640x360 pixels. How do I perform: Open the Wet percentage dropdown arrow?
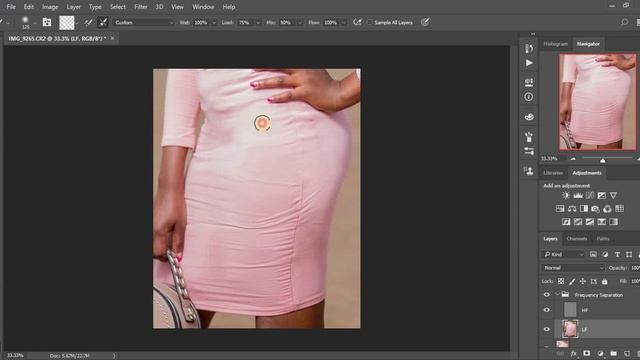(x=214, y=23)
